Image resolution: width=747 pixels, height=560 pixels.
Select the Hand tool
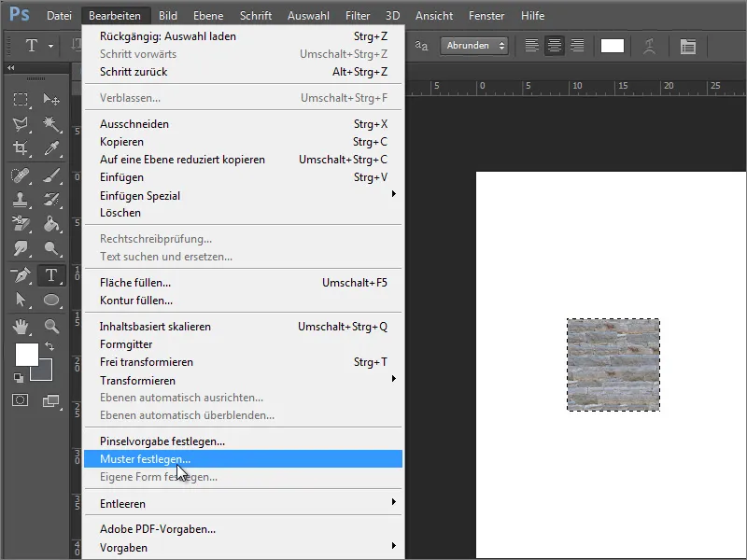[20, 326]
